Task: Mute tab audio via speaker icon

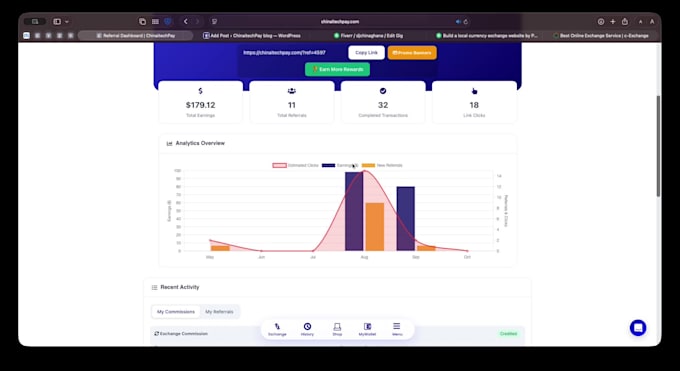Action: tap(458, 22)
